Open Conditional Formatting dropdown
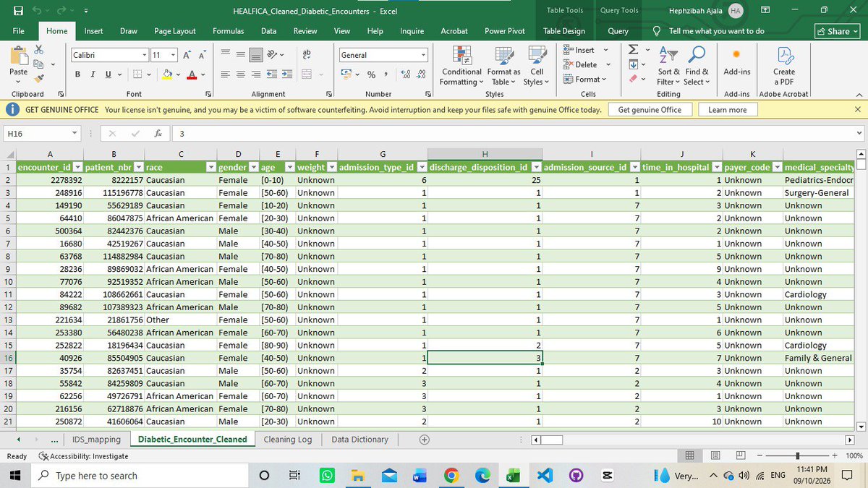The image size is (868, 488). [x=461, y=66]
